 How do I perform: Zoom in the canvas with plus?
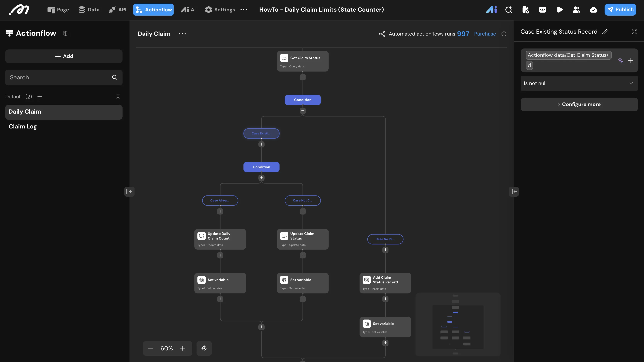click(x=183, y=348)
